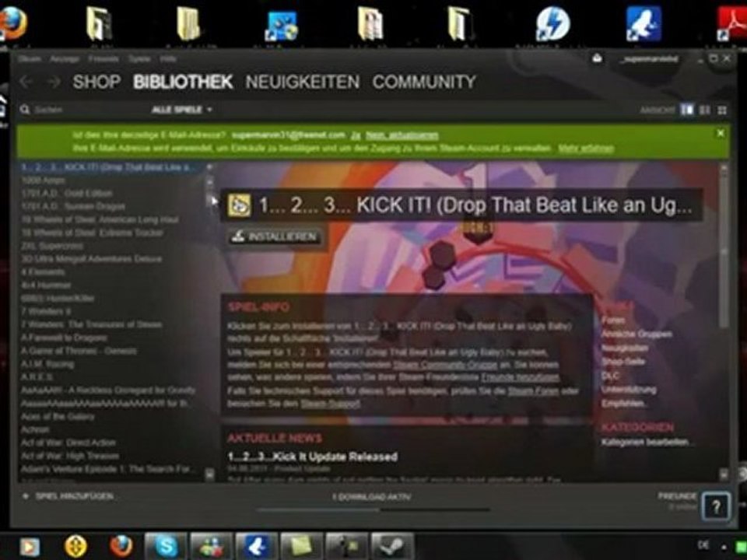This screenshot has width=747, height=560.
Task: Open the Alle Spiele filter dropdown
Action: pyautogui.click(x=181, y=110)
